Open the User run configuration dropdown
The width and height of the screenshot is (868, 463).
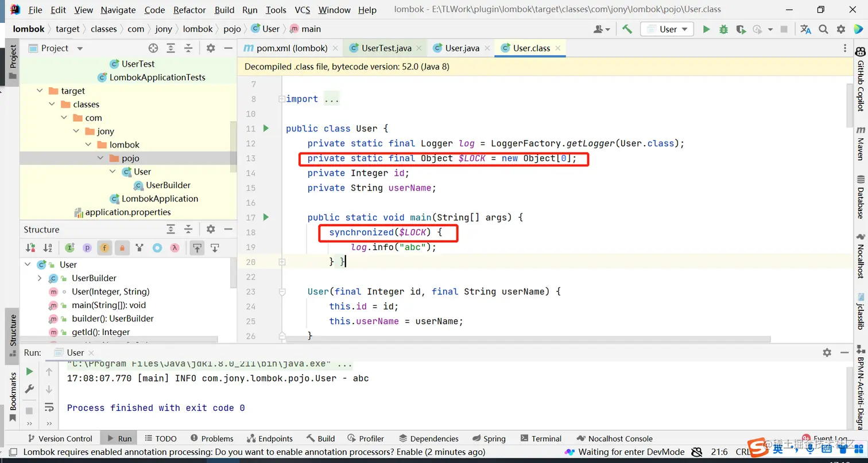pyautogui.click(x=667, y=29)
